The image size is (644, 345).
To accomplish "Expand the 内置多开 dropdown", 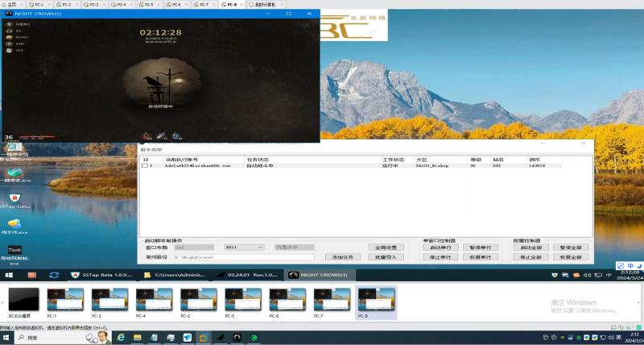I will (x=292, y=247).
